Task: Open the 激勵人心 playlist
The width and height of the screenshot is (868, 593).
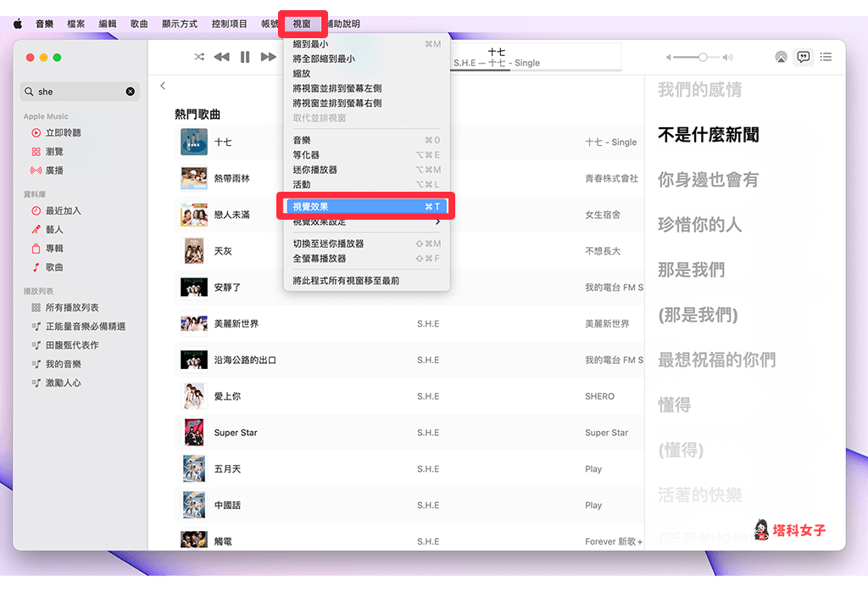Action: click(x=63, y=383)
